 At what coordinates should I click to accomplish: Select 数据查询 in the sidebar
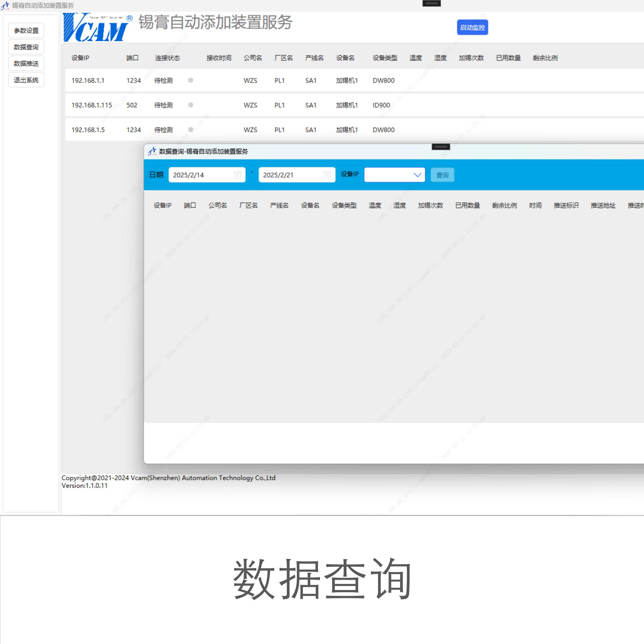(x=26, y=47)
